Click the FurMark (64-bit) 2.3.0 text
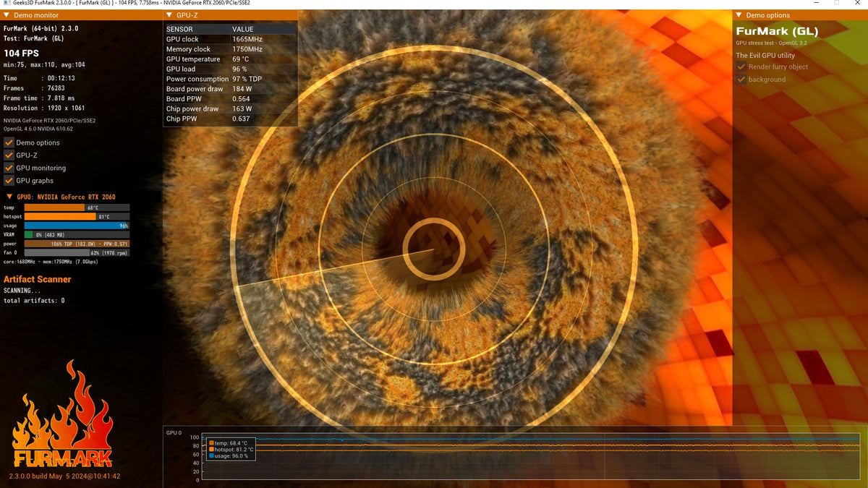Viewport: 868px width, 488px height. coord(41,28)
